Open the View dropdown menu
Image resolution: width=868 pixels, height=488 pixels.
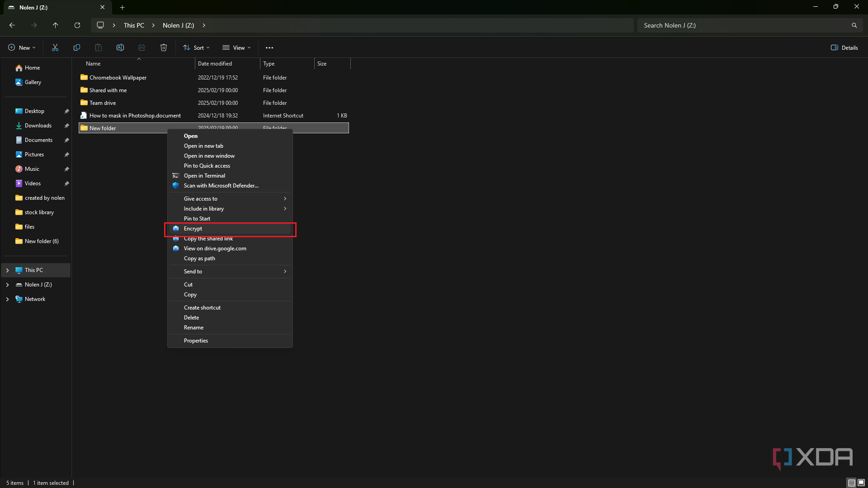pyautogui.click(x=236, y=47)
